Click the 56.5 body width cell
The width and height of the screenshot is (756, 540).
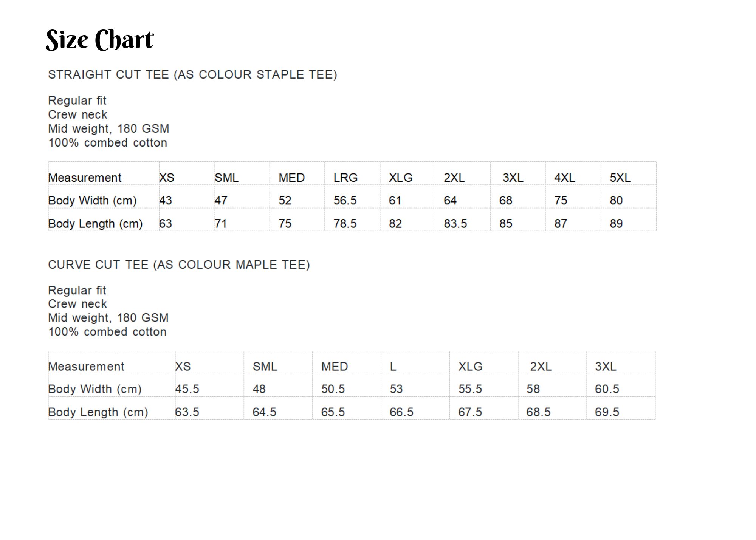point(345,200)
